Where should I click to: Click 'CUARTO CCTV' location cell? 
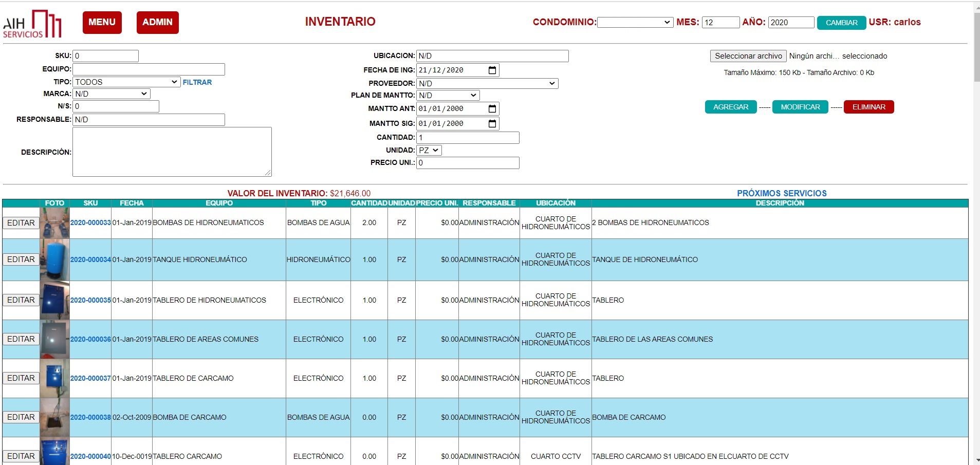[556, 456]
